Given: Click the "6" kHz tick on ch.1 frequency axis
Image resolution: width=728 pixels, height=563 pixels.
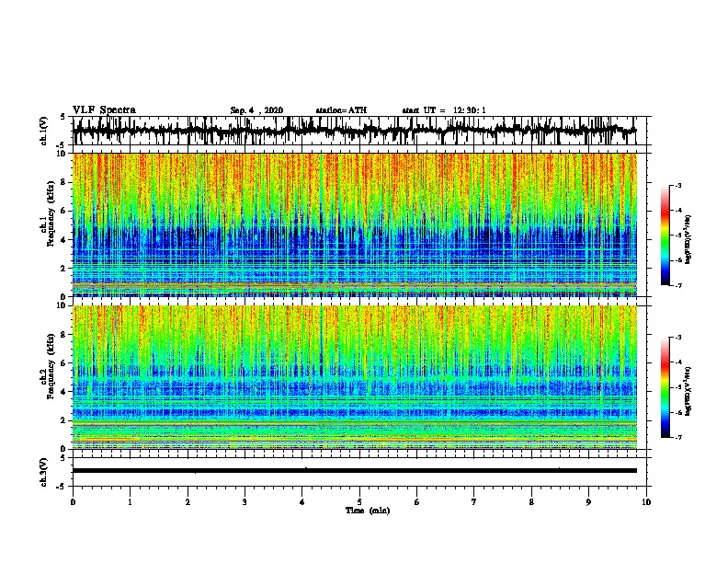Looking at the screenshot, I should pyautogui.click(x=64, y=211).
